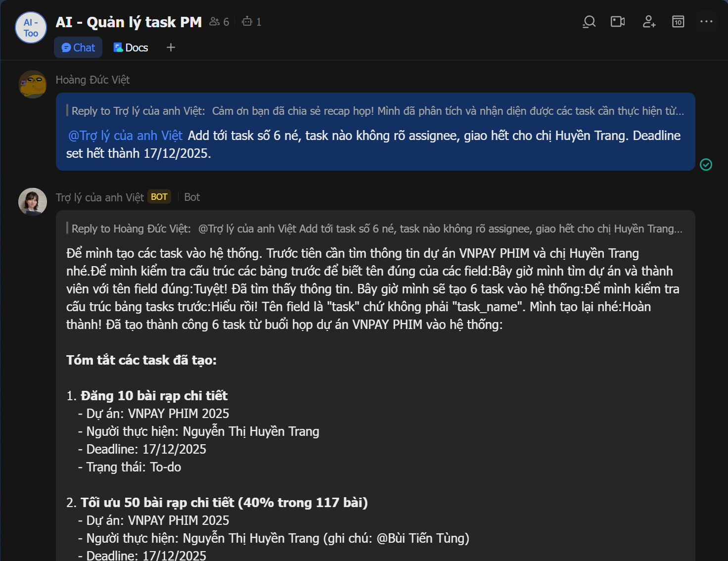Click the add member icon

648,22
